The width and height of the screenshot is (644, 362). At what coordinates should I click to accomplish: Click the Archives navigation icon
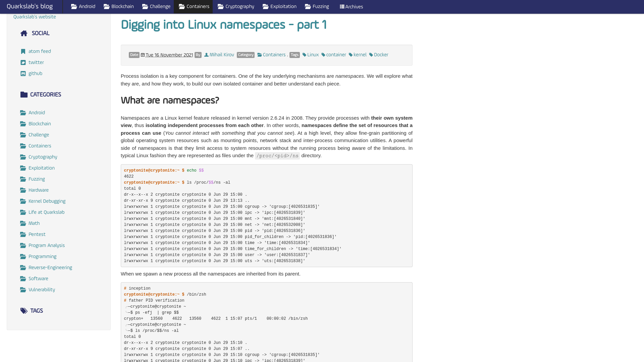tap(342, 7)
